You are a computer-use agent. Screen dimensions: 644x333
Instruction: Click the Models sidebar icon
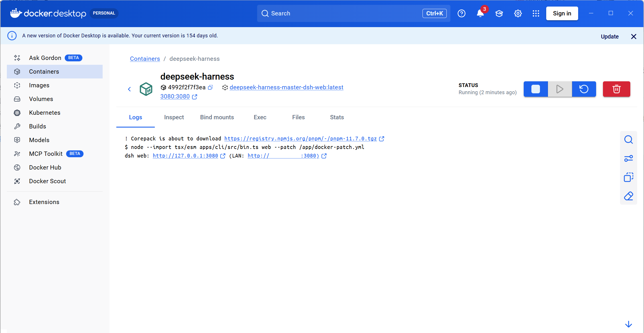[17, 140]
